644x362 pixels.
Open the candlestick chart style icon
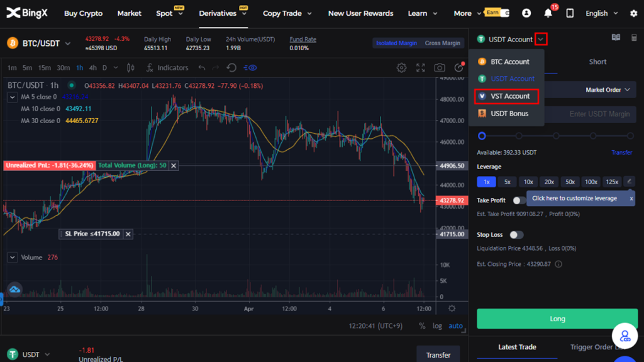[131, 68]
